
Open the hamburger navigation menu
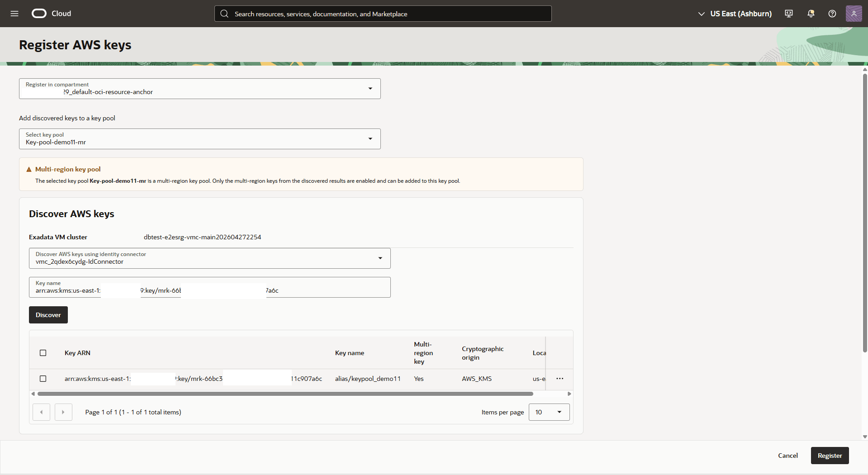pyautogui.click(x=14, y=14)
